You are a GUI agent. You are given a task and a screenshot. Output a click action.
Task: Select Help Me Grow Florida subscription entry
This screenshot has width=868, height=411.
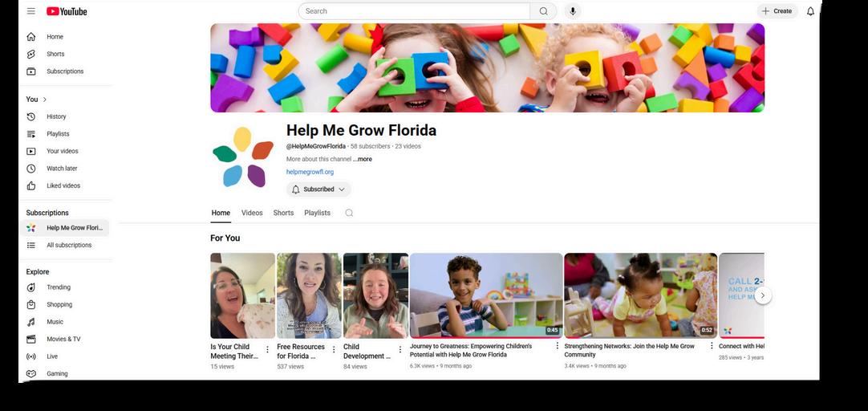coord(65,228)
